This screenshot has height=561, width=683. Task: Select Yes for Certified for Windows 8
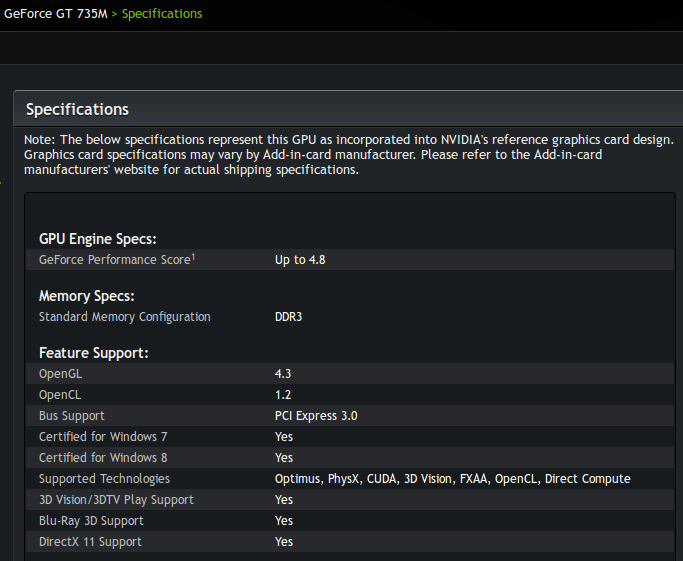coord(284,457)
